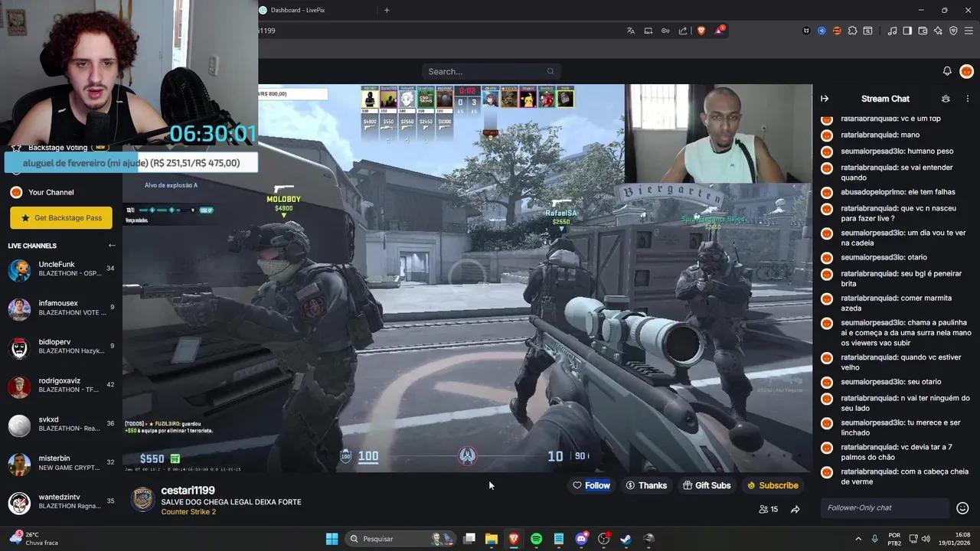Open Brave Rewards triangle icon
The width and height of the screenshot is (980, 551).
click(719, 31)
